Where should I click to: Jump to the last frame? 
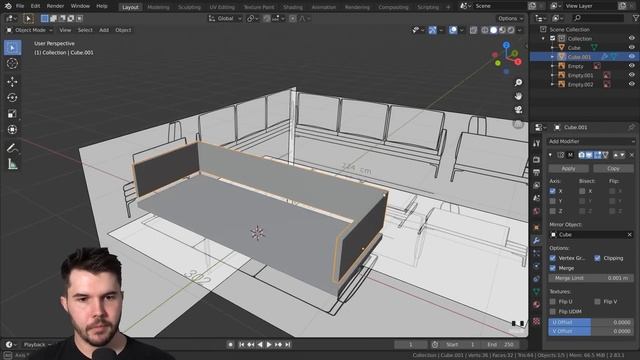(x=288, y=344)
